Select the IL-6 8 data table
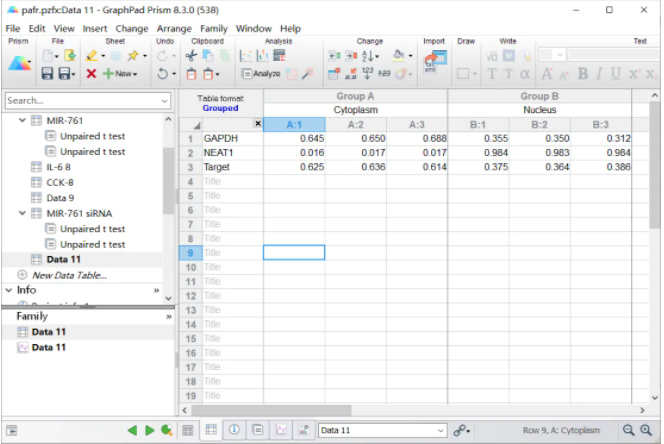The width and height of the screenshot is (664, 444). [58, 167]
